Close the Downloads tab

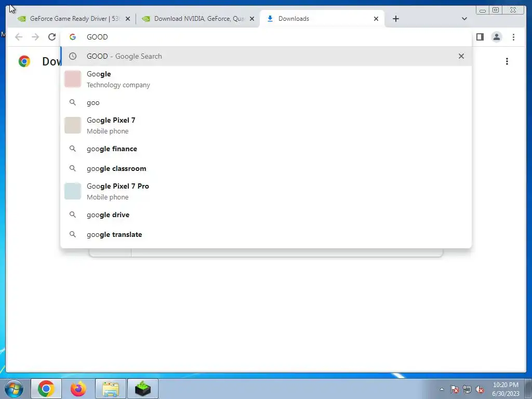pos(376,19)
